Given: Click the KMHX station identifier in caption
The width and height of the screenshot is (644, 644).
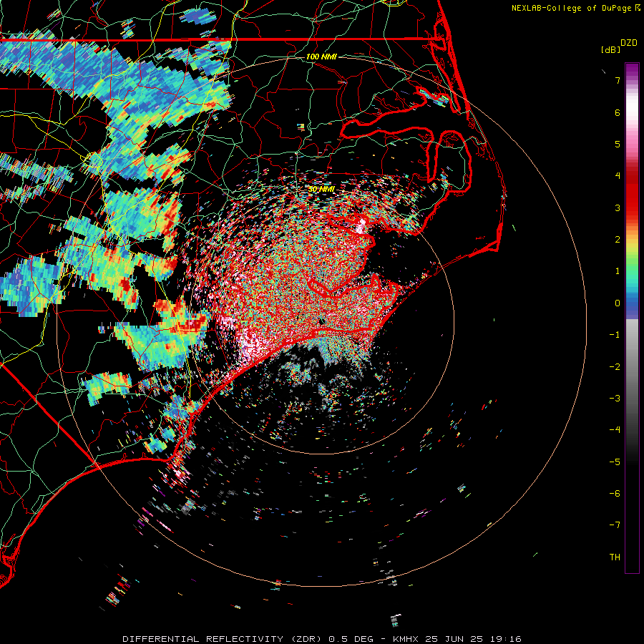Looking at the screenshot, I should (x=406, y=639).
